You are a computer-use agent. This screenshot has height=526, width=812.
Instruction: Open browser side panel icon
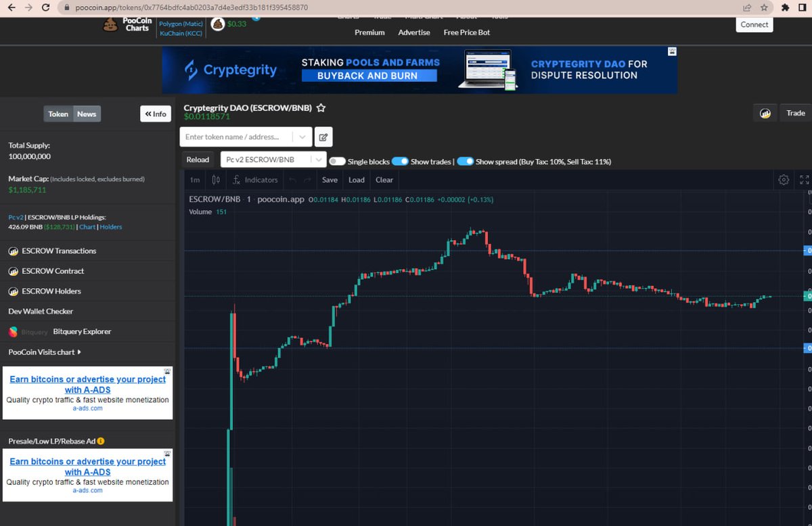(x=803, y=7)
